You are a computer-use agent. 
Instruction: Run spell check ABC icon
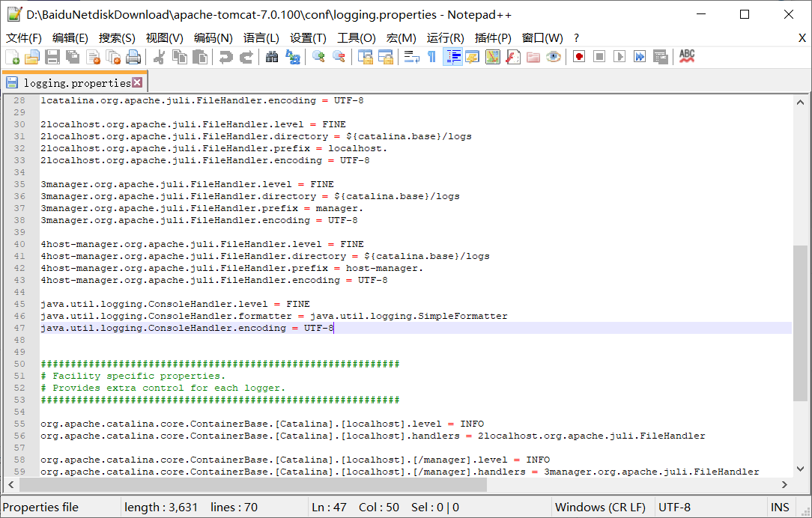coord(687,56)
